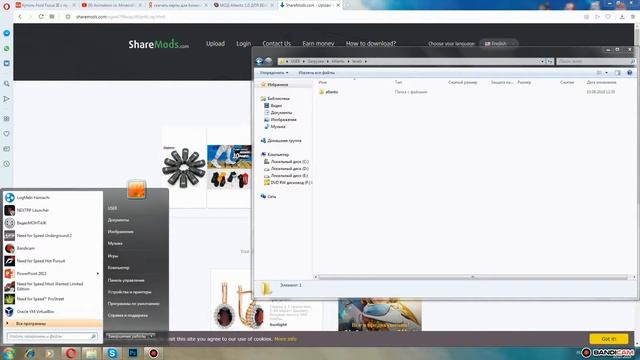Open DVD RW дисковод in Explorer

[291, 182]
